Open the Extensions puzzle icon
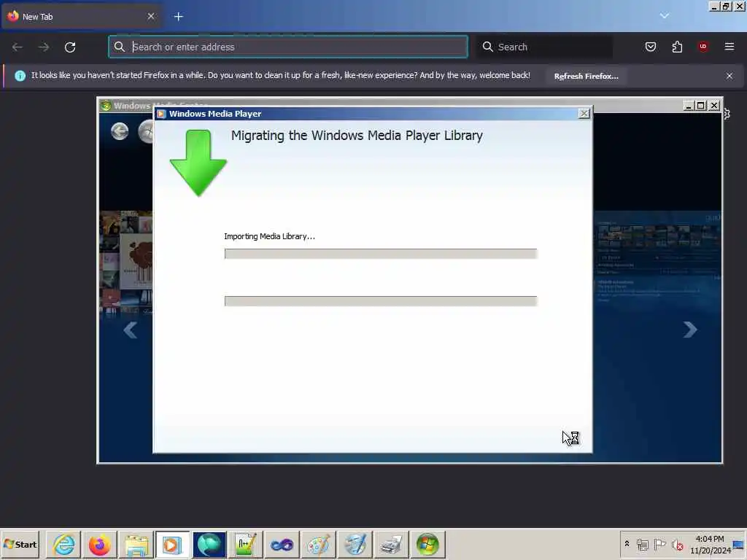This screenshot has width=747, height=560. click(x=677, y=47)
